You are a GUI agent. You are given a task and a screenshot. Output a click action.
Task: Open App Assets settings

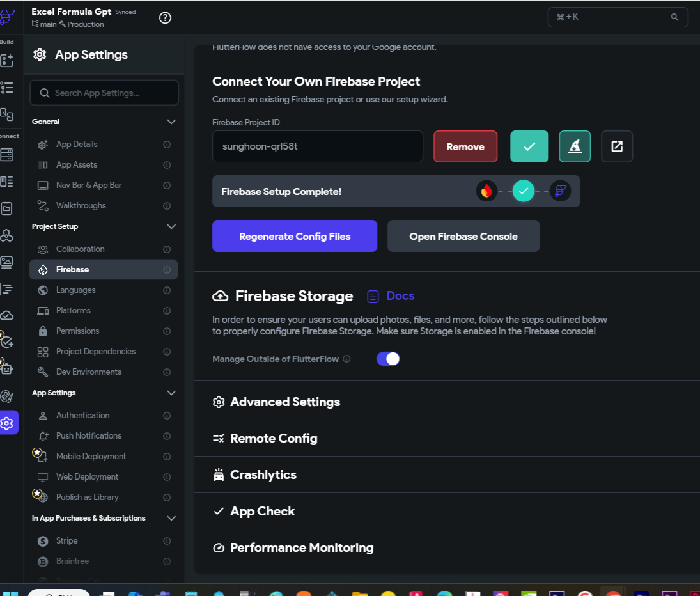(x=104, y=165)
